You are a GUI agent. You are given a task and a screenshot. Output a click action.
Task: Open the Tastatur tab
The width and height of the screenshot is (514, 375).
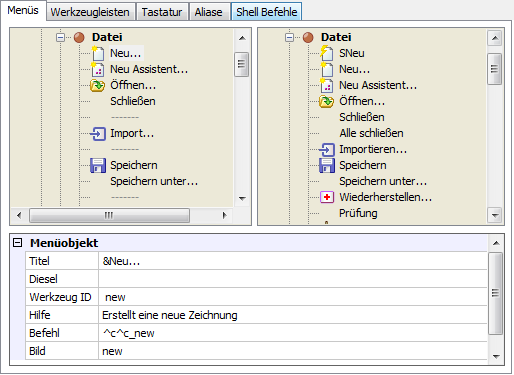point(162,12)
